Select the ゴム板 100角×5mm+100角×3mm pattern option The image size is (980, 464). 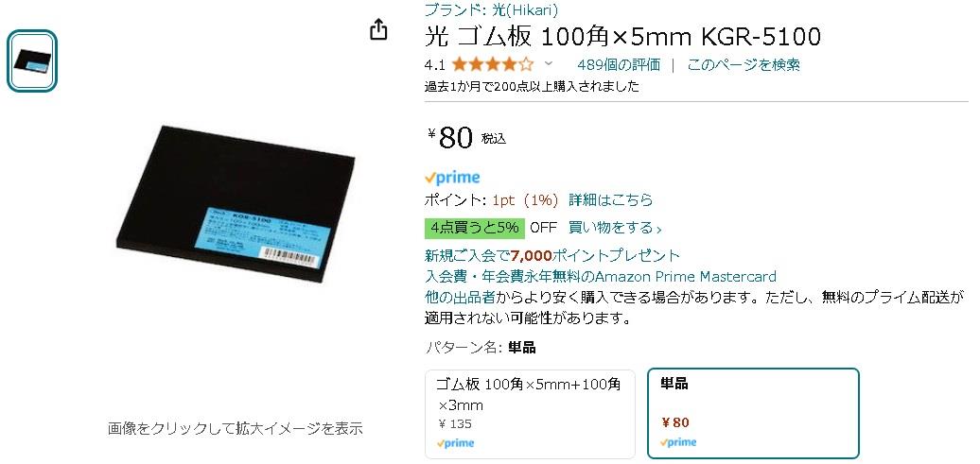click(x=530, y=414)
